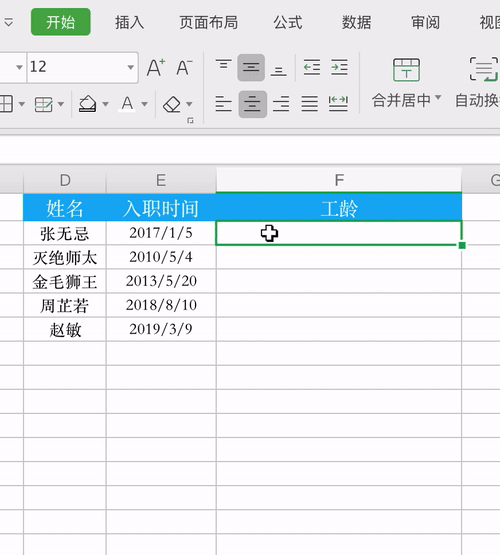Apply justify alignment
The image size is (500, 555).
pos(310,104)
